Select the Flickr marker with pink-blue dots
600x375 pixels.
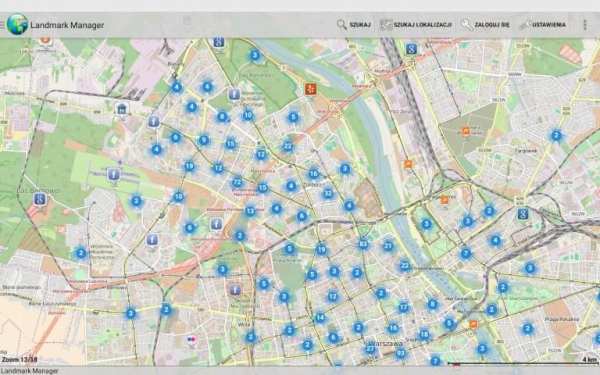point(191,339)
